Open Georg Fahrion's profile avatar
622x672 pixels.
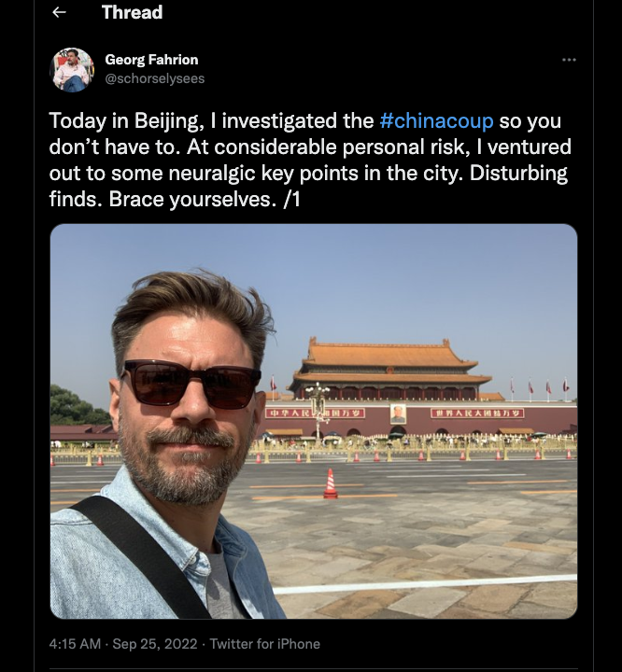coord(72,69)
